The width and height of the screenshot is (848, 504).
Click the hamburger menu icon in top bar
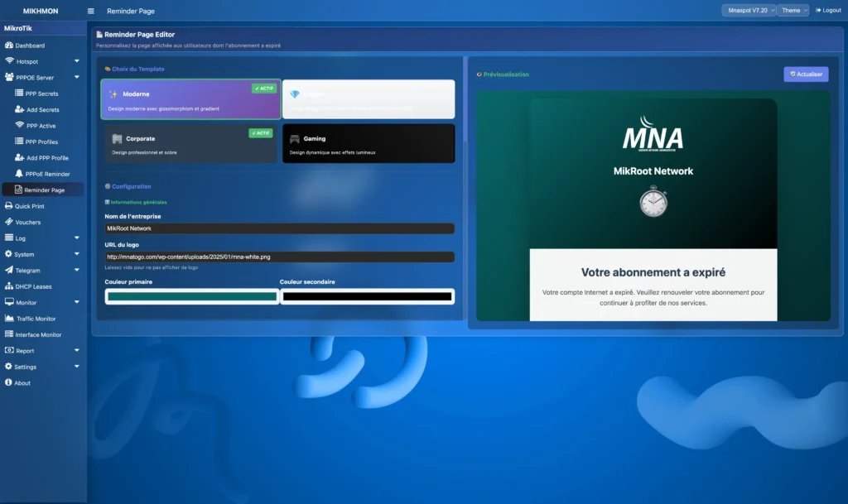click(x=90, y=11)
